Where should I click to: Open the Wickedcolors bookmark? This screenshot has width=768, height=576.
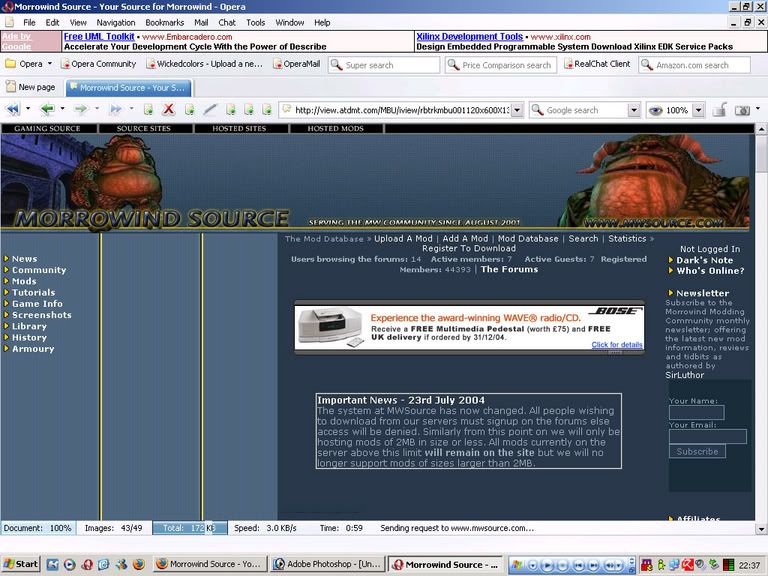pos(204,64)
